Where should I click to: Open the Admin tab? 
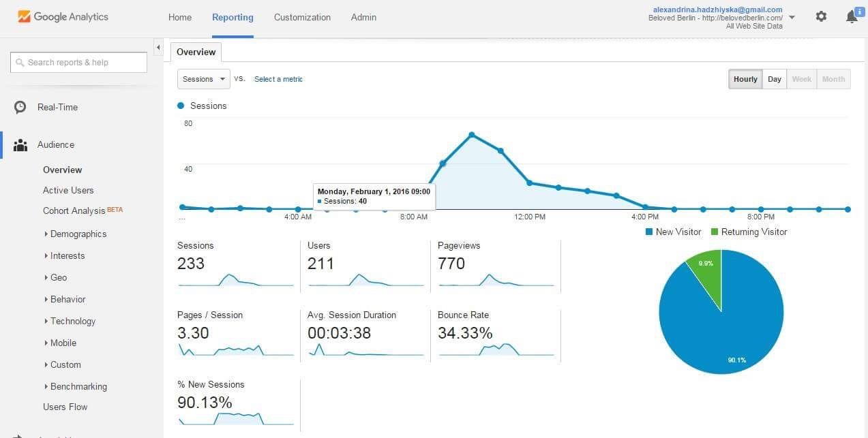[363, 18]
